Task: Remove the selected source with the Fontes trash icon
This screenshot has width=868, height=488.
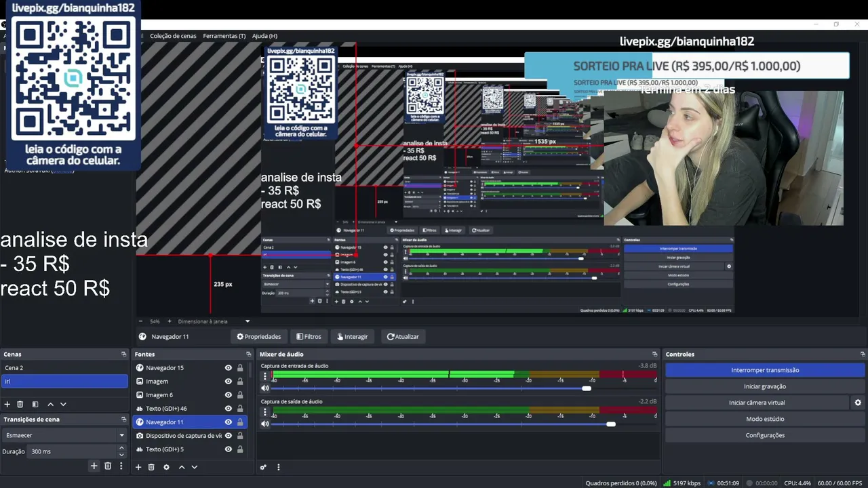Action: [151, 467]
